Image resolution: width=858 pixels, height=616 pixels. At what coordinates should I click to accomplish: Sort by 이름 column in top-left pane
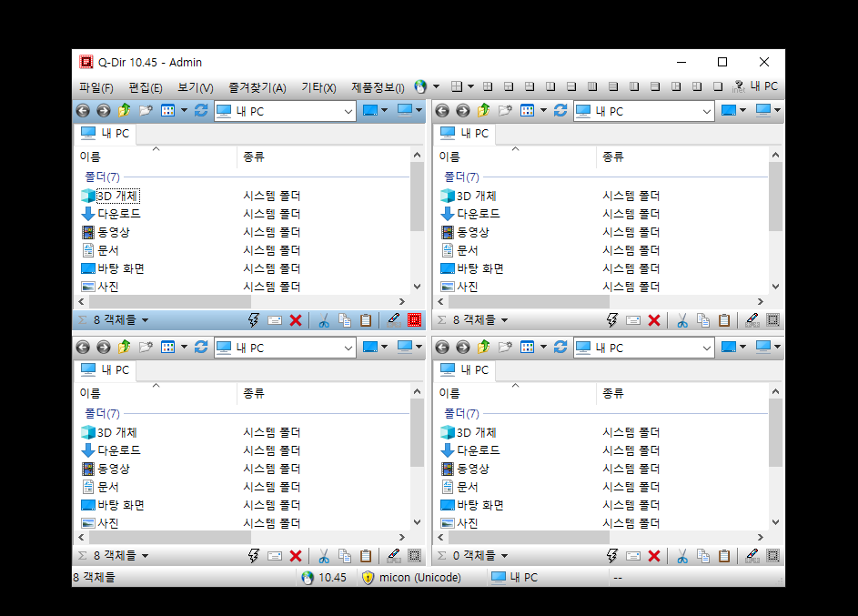click(x=156, y=157)
